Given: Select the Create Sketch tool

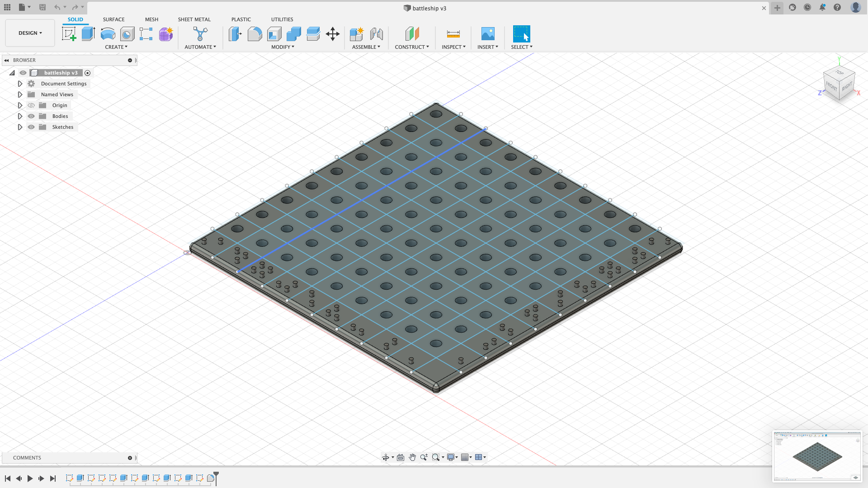Looking at the screenshot, I should (x=69, y=34).
